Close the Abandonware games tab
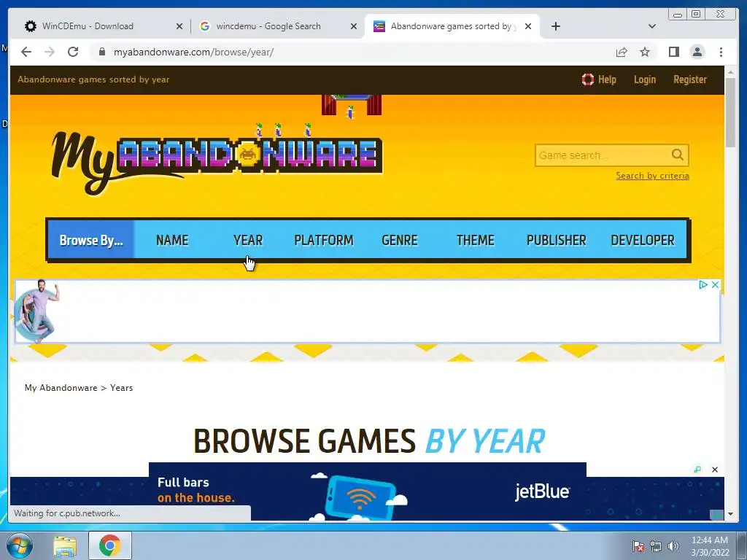Screen dimensions: 747x560 point(528,26)
